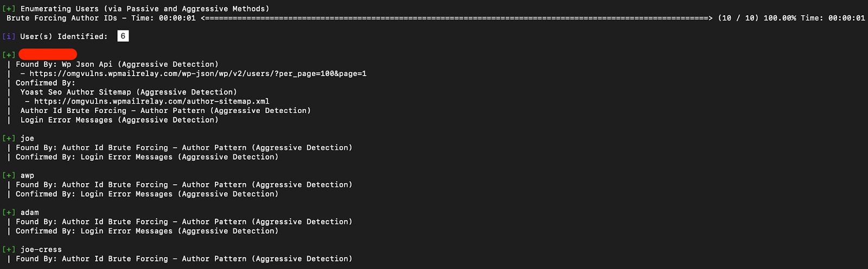Click the [+] marker beside awp
Image resolution: width=868 pixels, height=269 pixels.
click(x=9, y=176)
